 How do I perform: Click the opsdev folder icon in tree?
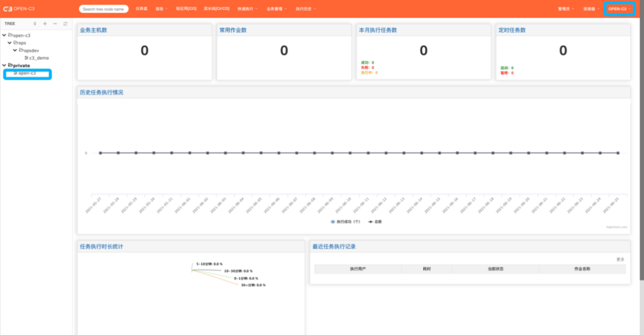tap(21, 50)
